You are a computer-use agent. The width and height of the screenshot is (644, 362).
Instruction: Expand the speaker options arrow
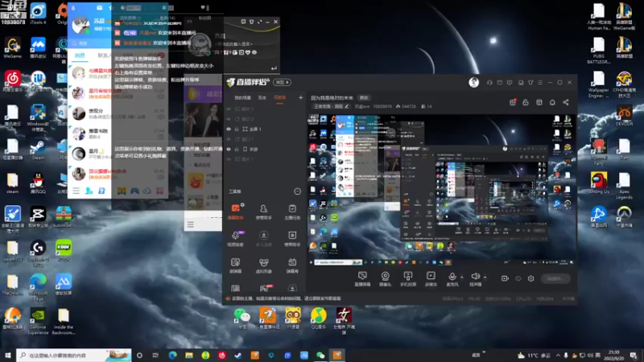(485, 277)
